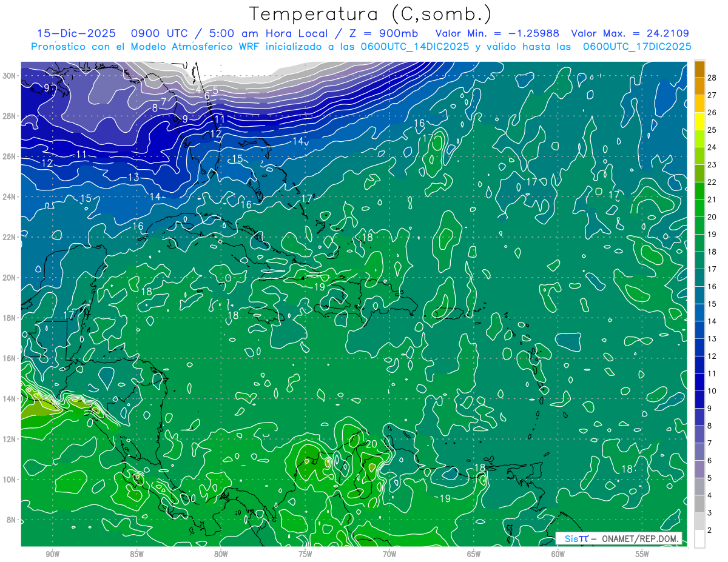Click the "80W" longitude axis label
The height and width of the screenshot is (562, 728).
click(221, 554)
